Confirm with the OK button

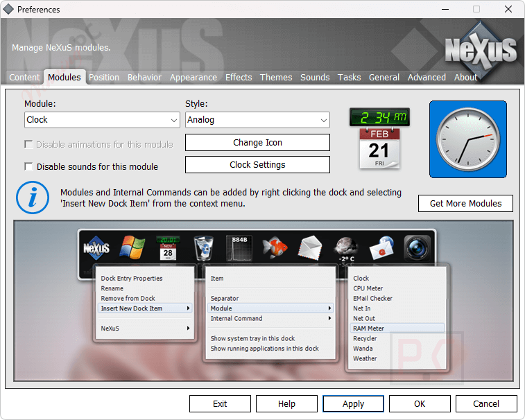click(x=420, y=404)
